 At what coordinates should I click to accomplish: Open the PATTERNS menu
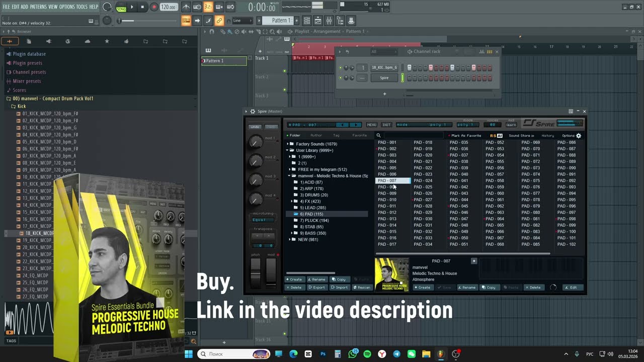38,7
